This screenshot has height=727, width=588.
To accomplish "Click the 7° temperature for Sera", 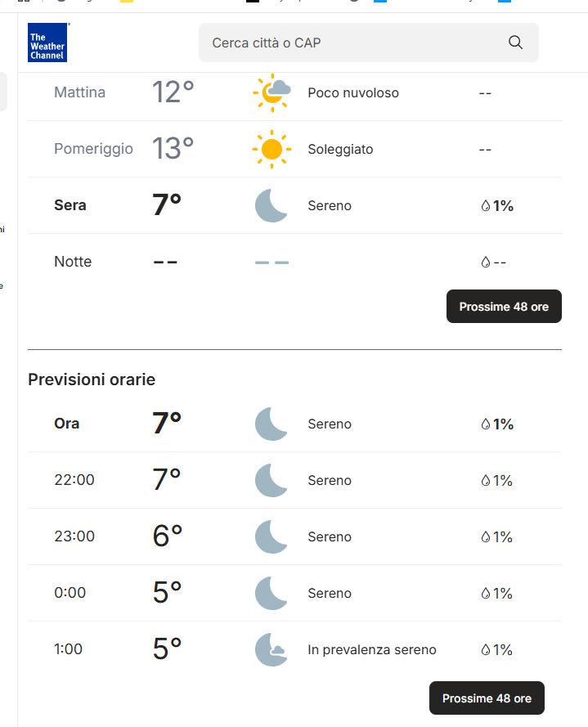I will coord(167,205).
